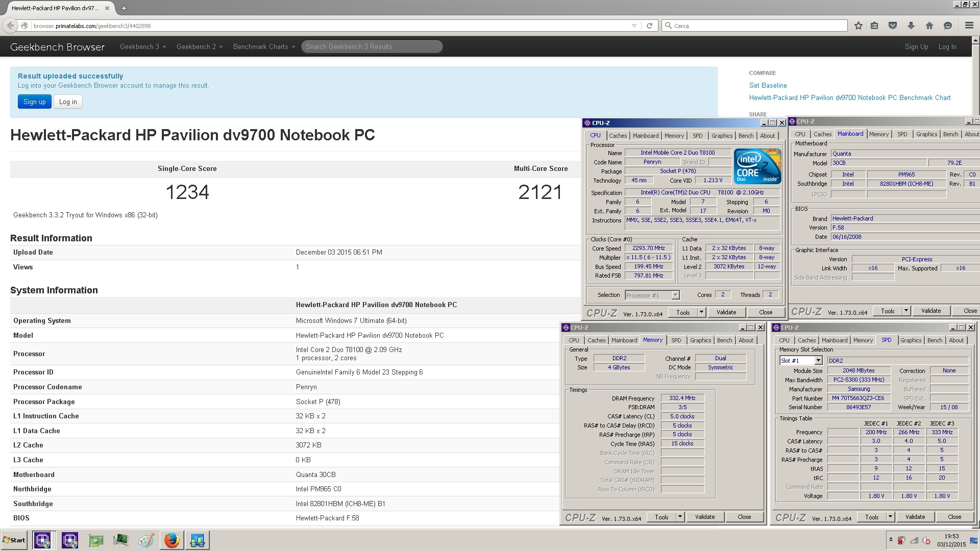Click Validate in CPU-Z CPU window
This screenshot has width=980, height=551.
726,312
